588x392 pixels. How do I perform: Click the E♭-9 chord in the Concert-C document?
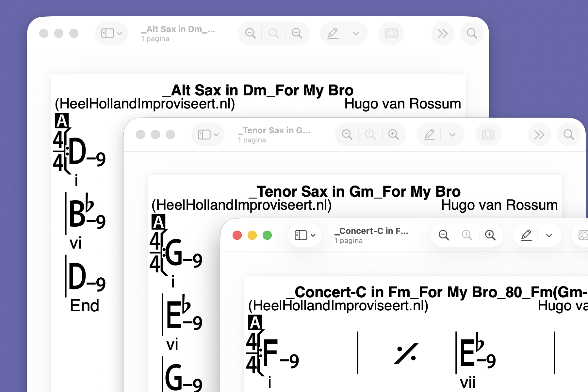click(x=478, y=351)
